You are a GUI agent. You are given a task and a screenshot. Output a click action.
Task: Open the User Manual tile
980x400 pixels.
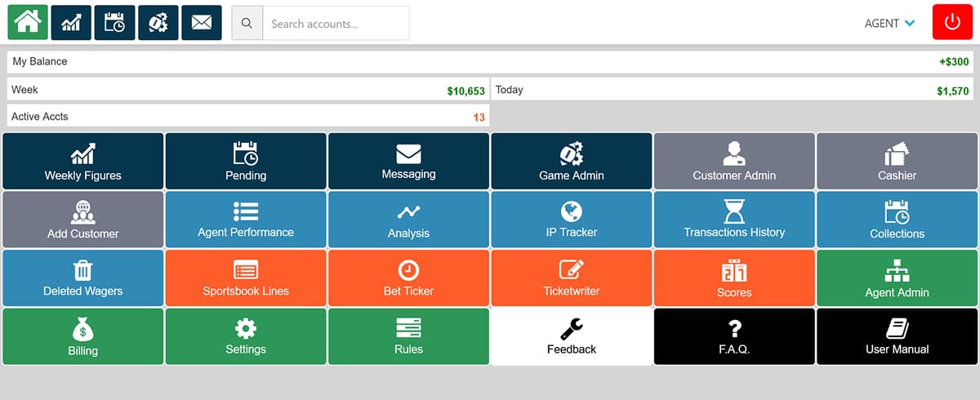pos(898,336)
